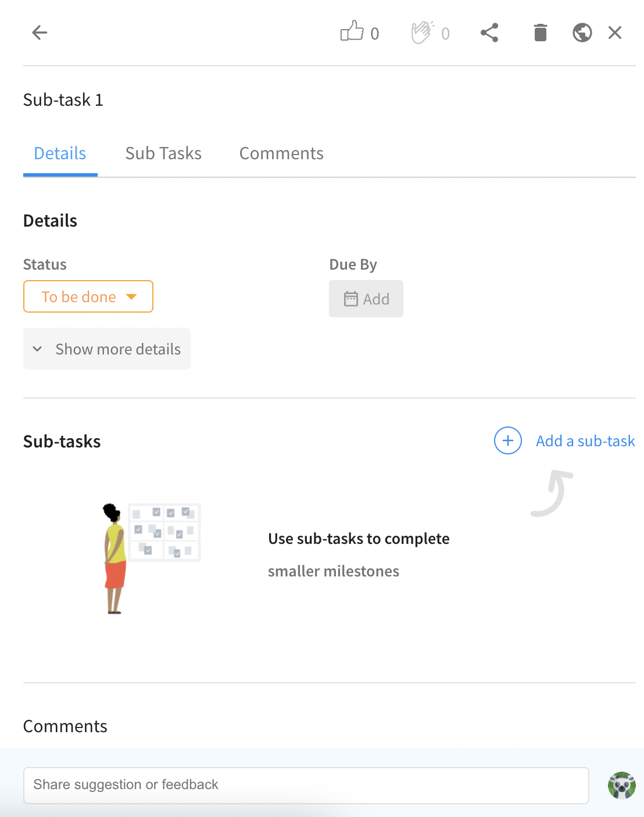Open the share icon
Image resolution: width=644 pixels, height=817 pixels.
point(489,33)
